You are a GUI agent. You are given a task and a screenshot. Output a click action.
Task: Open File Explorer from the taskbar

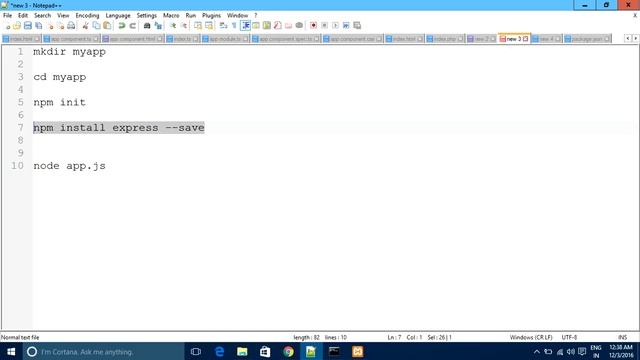242,351
